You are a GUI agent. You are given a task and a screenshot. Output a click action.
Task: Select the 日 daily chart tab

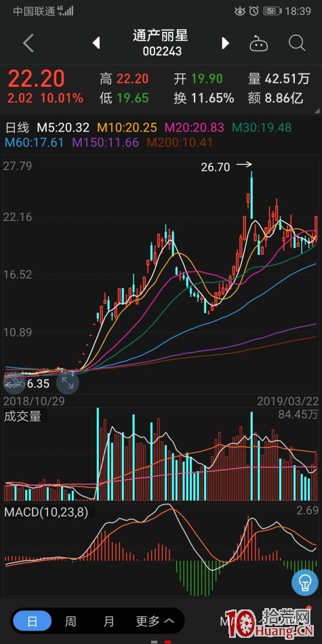pos(32,621)
